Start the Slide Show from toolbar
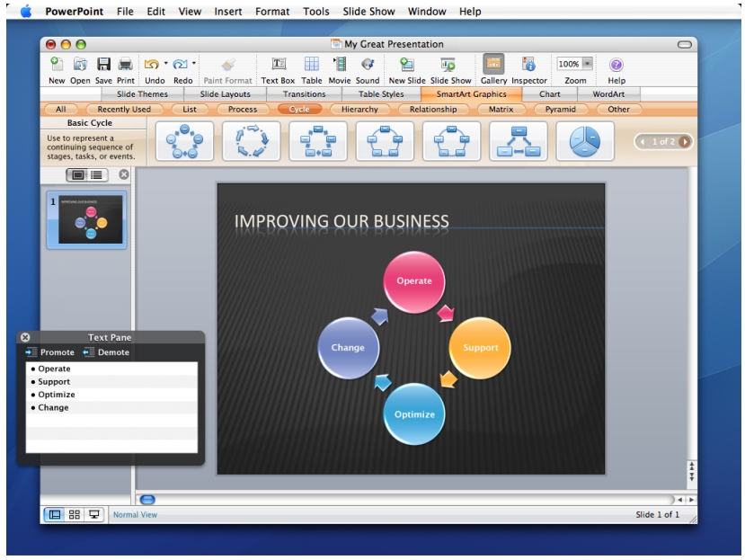 pos(450,65)
